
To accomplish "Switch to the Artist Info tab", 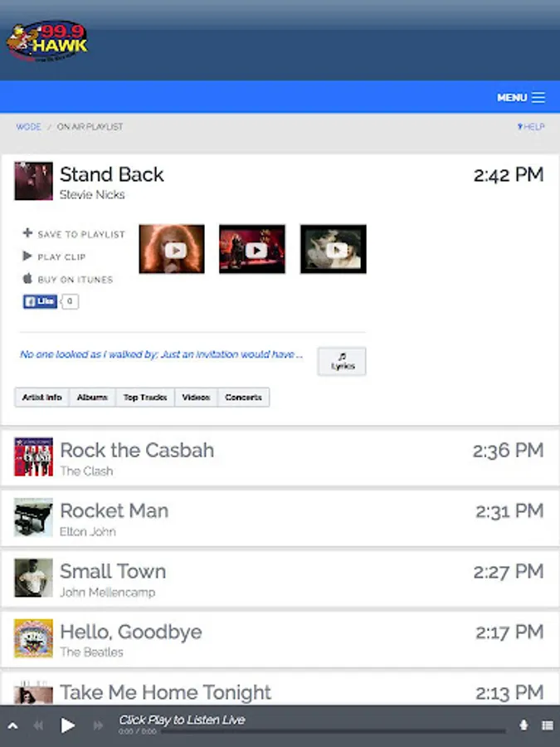I will click(42, 398).
